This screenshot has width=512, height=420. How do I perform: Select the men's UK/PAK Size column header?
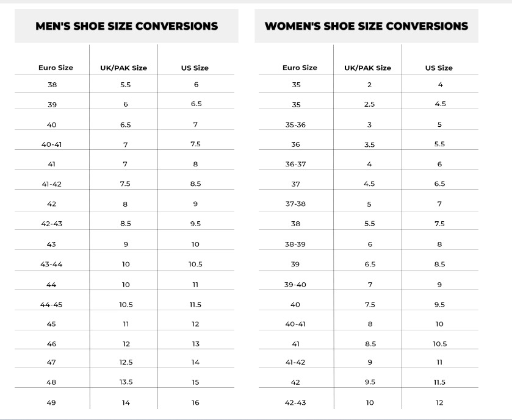pyautogui.click(x=124, y=68)
